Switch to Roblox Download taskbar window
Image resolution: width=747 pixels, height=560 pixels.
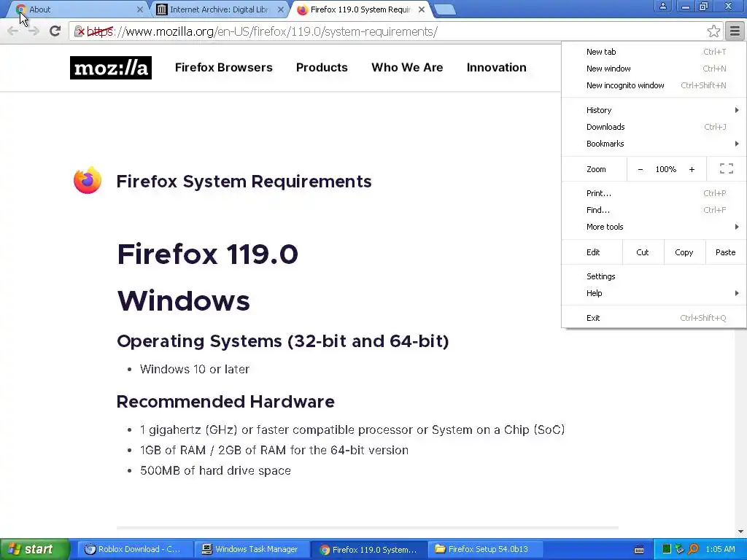tap(135, 550)
